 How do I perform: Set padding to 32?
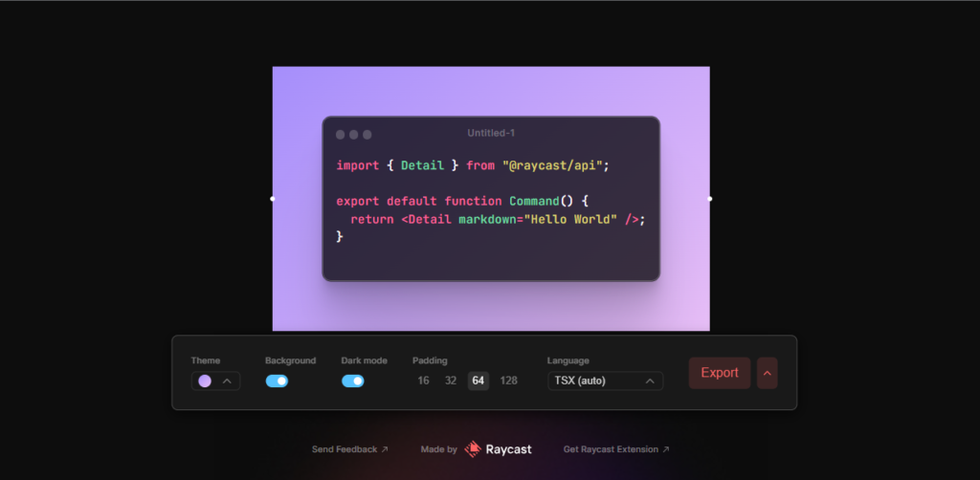coord(451,381)
